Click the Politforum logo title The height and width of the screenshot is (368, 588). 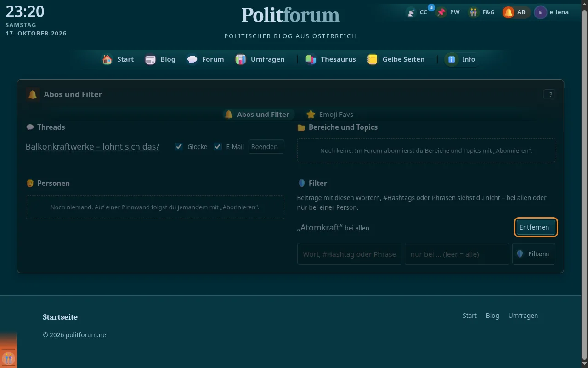click(x=291, y=15)
